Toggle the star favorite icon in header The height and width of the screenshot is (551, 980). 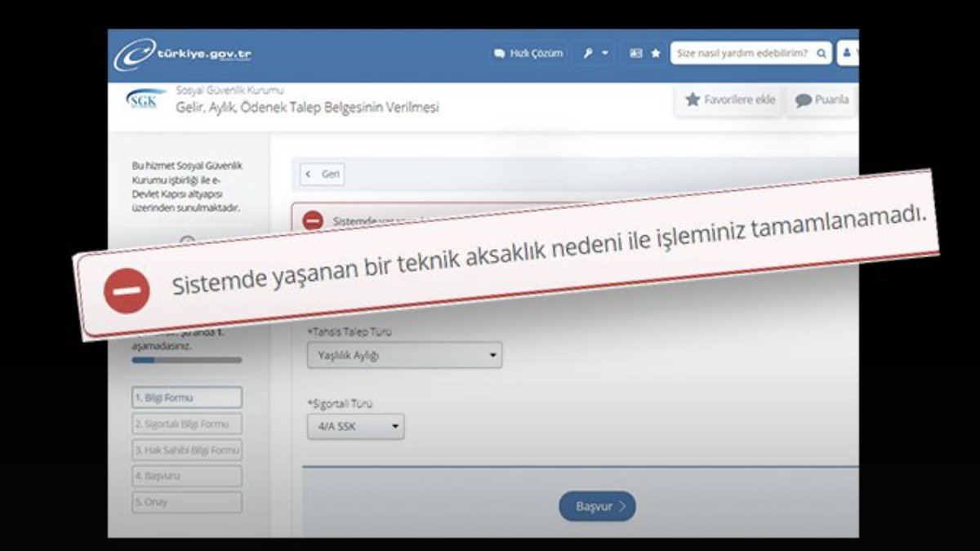pos(655,52)
